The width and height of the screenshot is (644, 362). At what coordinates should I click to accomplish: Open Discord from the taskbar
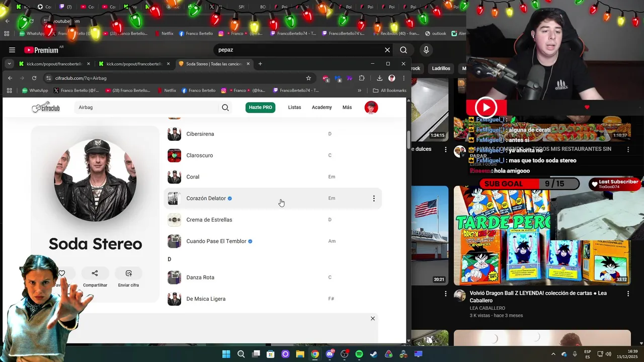[330, 354]
